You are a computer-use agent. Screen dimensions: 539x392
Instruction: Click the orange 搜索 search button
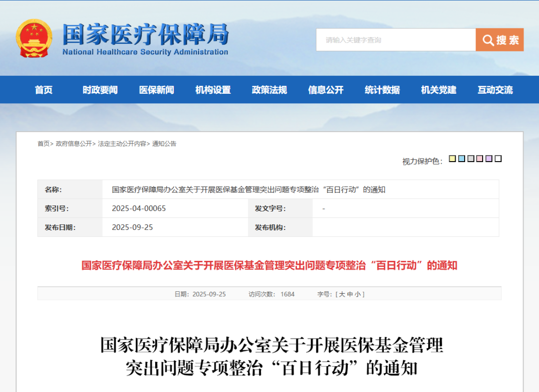tap(500, 40)
